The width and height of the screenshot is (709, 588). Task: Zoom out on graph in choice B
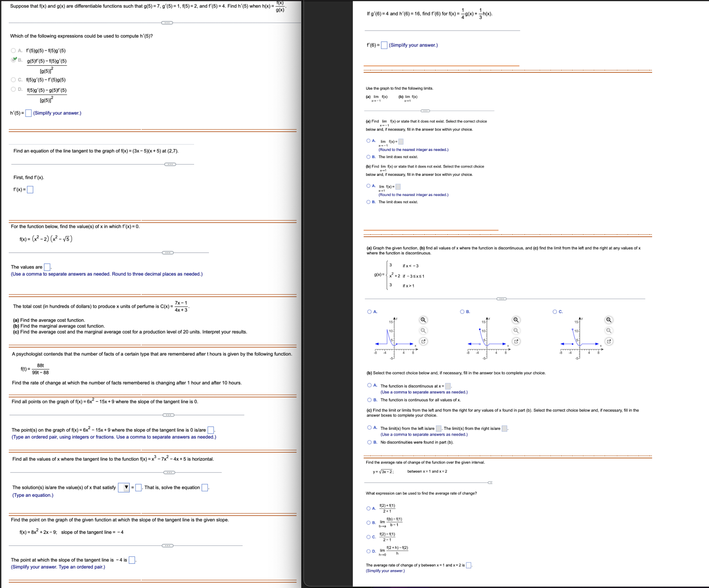(516, 331)
